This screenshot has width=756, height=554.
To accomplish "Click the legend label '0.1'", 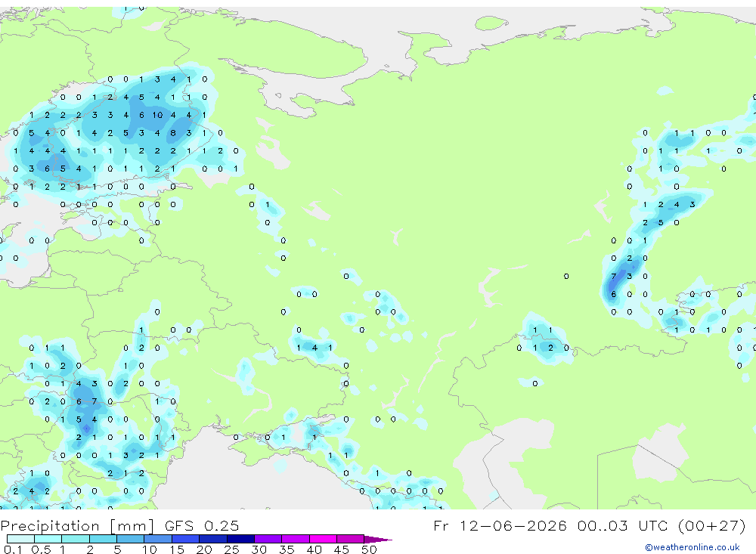I will pos(13,549).
